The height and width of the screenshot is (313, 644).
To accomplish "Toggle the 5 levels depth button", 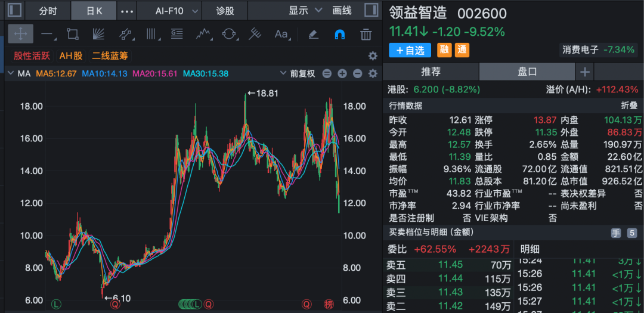I will pos(632,233).
